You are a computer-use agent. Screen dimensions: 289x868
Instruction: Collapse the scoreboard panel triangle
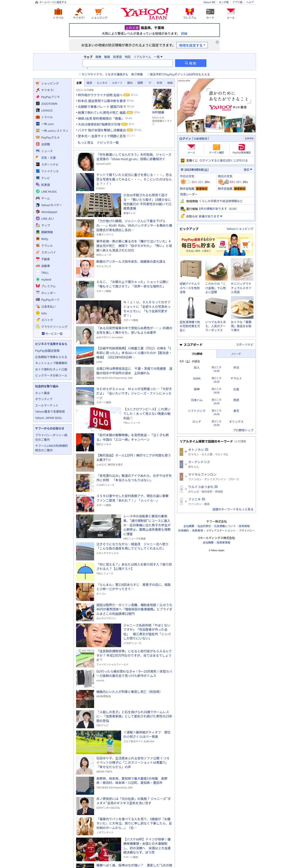click(x=181, y=345)
